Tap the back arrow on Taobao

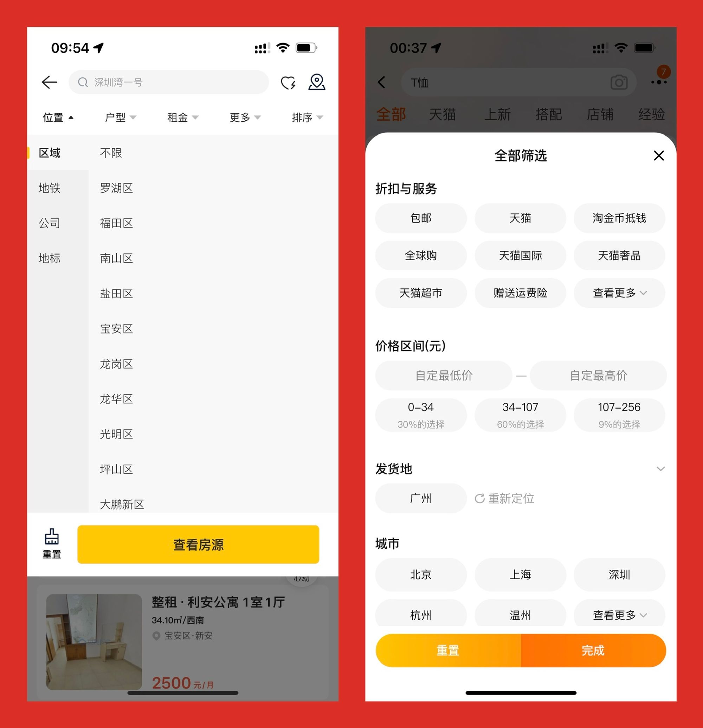coord(383,82)
